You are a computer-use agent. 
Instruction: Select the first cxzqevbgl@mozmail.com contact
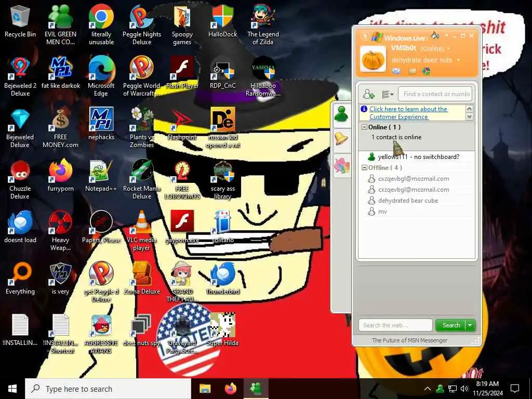click(x=417, y=179)
